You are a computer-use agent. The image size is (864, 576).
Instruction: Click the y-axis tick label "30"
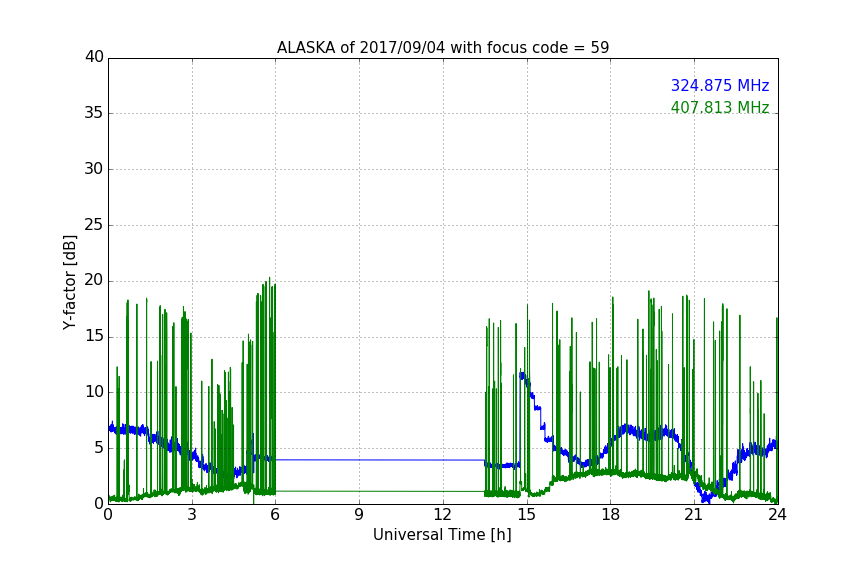(94, 169)
